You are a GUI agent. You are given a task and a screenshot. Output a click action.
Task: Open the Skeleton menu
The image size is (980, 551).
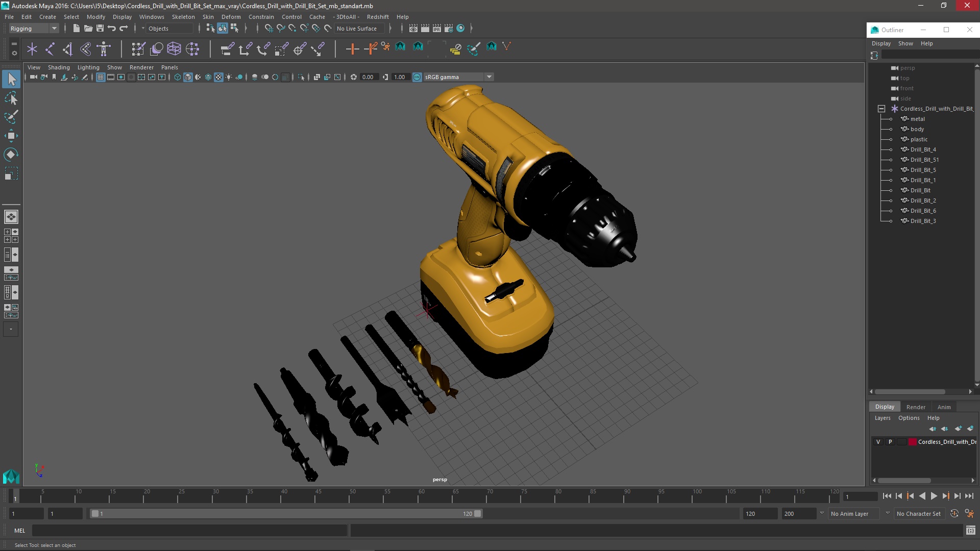coord(183,17)
